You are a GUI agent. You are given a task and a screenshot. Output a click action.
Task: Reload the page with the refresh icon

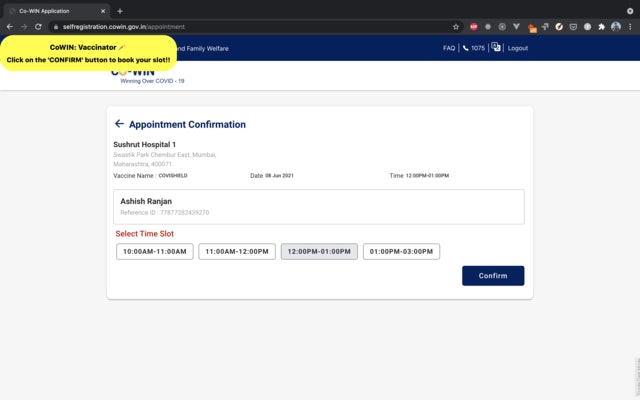38,27
